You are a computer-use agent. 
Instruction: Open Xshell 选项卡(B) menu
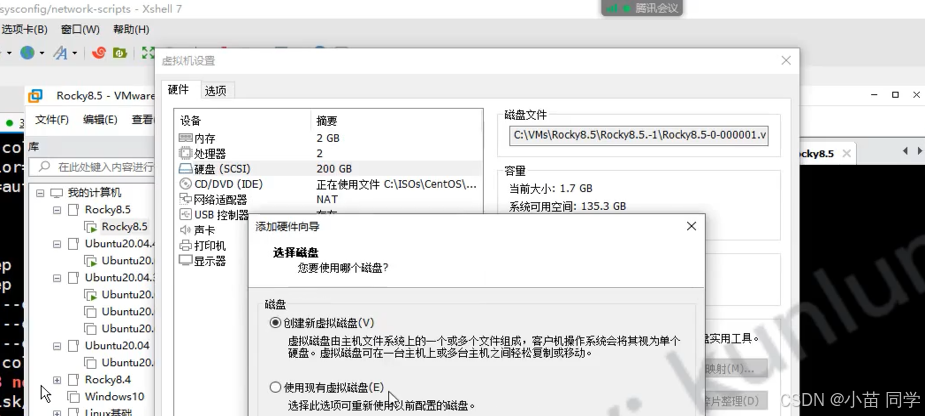coord(24,30)
